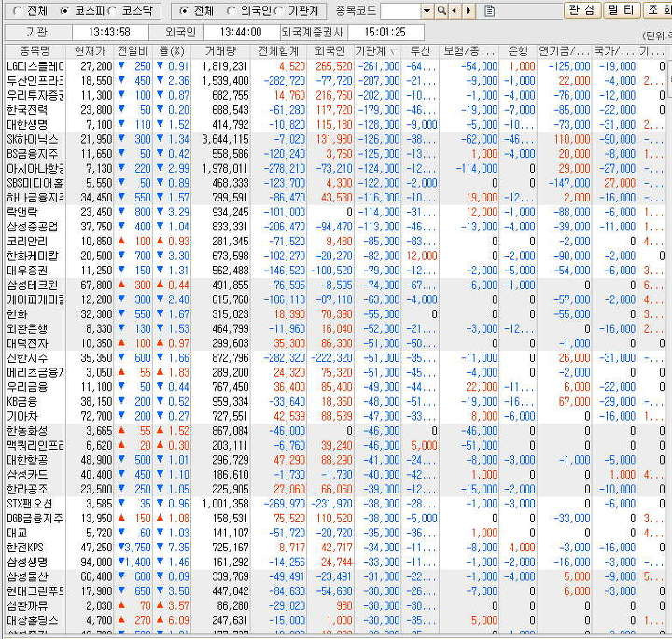
Task: Select the 대상홀딩스 row name
Action: pos(32,620)
